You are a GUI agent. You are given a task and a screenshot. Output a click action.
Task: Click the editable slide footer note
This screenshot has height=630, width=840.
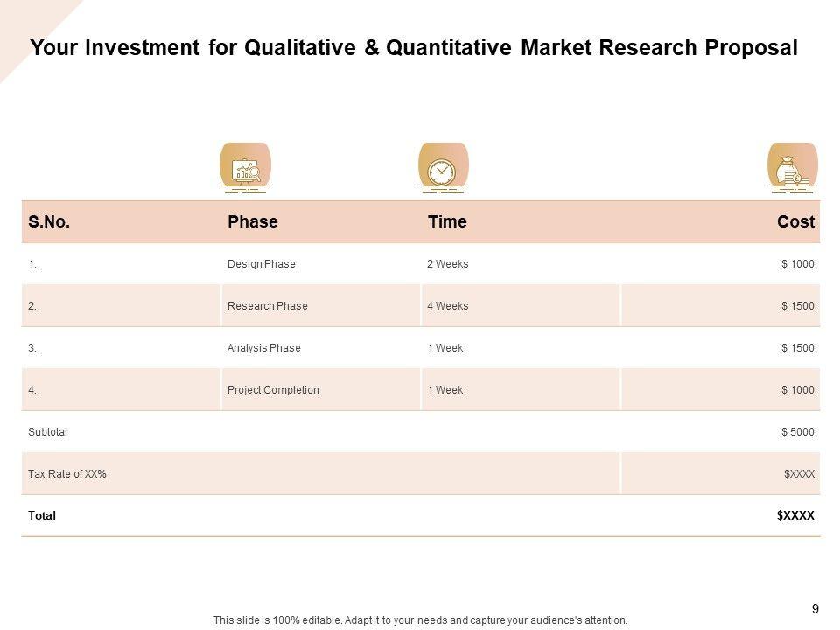coord(421,620)
